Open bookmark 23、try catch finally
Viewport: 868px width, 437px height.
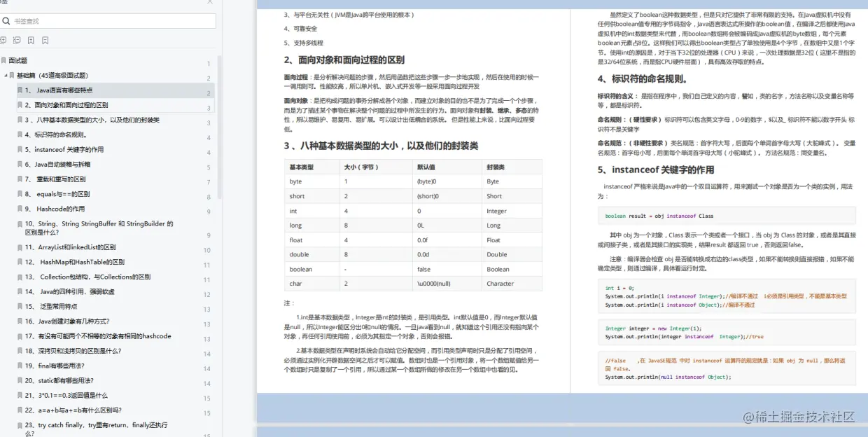tap(97, 429)
